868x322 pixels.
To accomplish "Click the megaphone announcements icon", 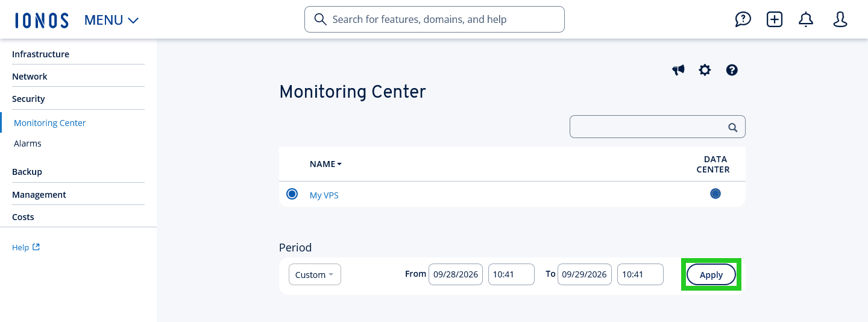I will pos(678,70).
